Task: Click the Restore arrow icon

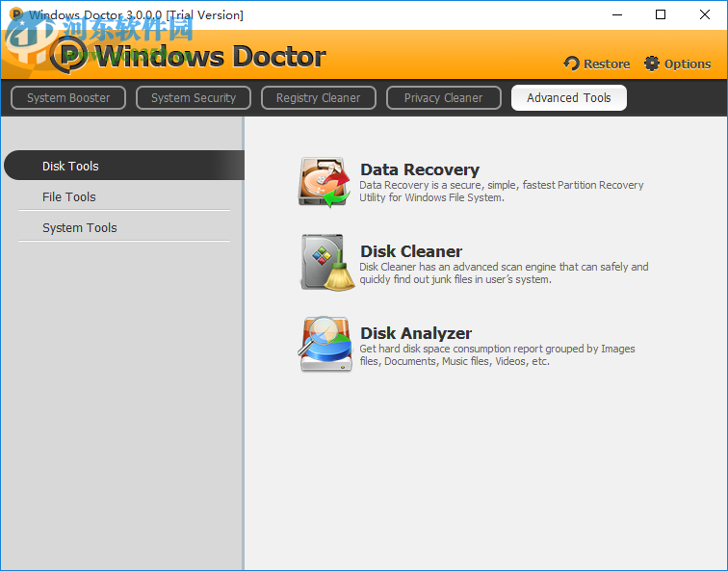Action: click(572, 64)
